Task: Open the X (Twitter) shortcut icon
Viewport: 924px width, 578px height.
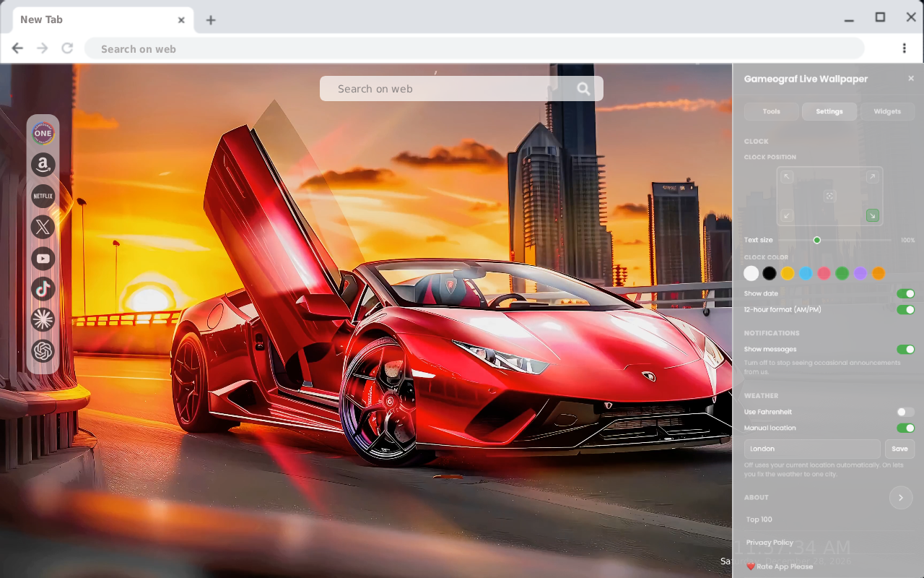Action: [x=43, y=227]
